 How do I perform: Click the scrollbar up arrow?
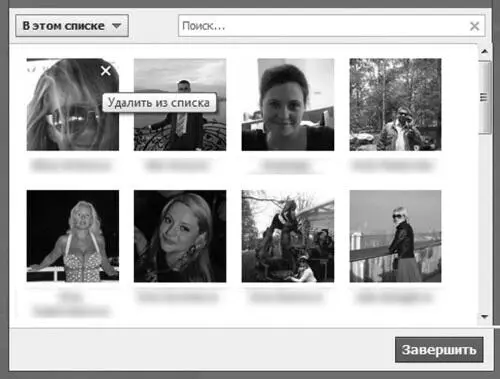coord(484,51)
